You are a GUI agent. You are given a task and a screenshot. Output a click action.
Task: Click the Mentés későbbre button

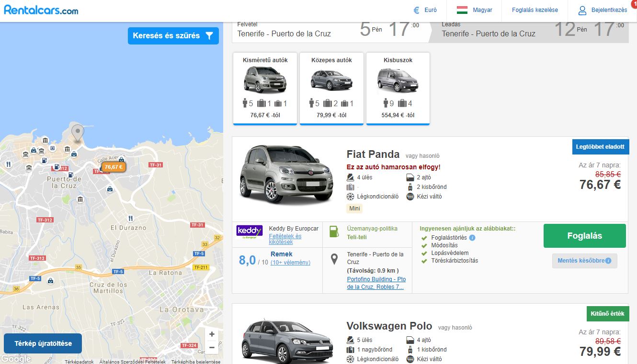[584, 261]
